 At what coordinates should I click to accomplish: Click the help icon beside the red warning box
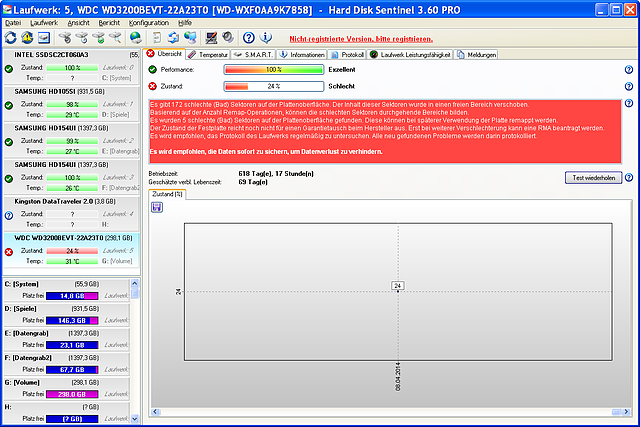(x=629, y=103)
